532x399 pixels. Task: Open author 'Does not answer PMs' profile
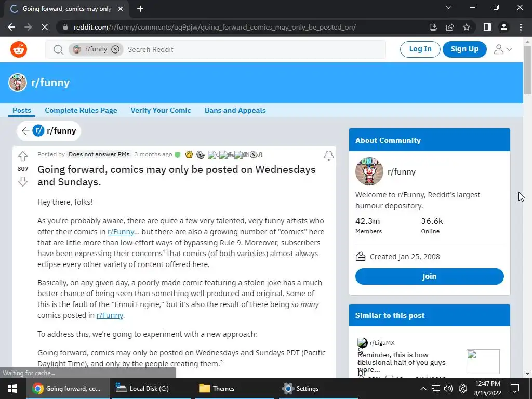tap(99, 154)
